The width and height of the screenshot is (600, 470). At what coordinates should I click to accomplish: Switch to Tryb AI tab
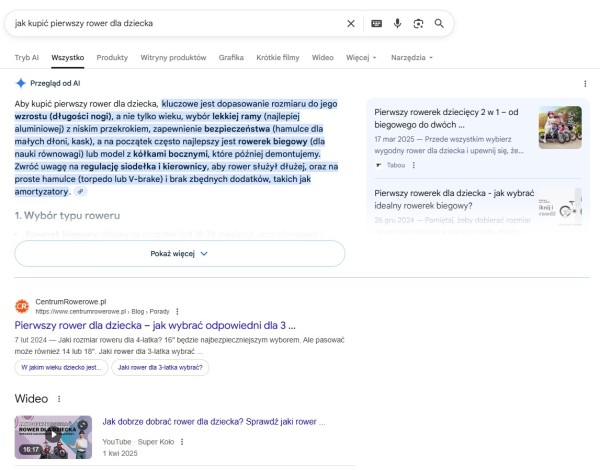26,57
